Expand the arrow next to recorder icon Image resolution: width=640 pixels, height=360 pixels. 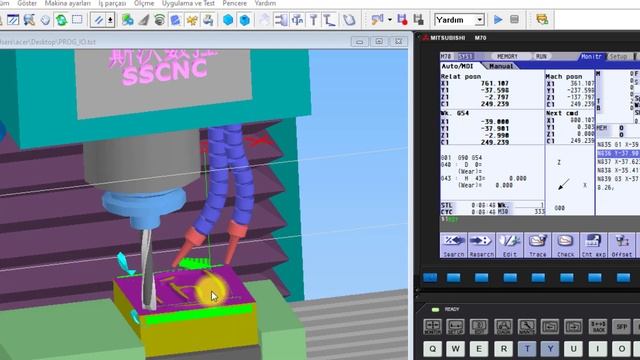(390, 20)
